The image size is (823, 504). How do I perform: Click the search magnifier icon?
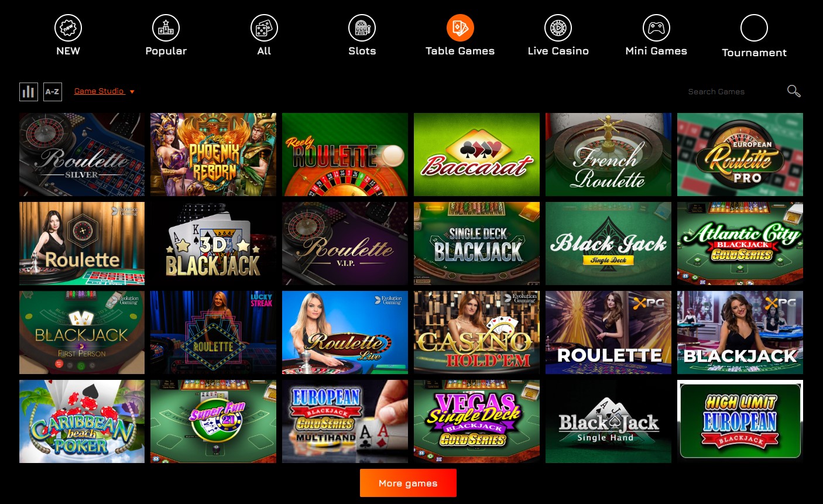click(794, 91)
